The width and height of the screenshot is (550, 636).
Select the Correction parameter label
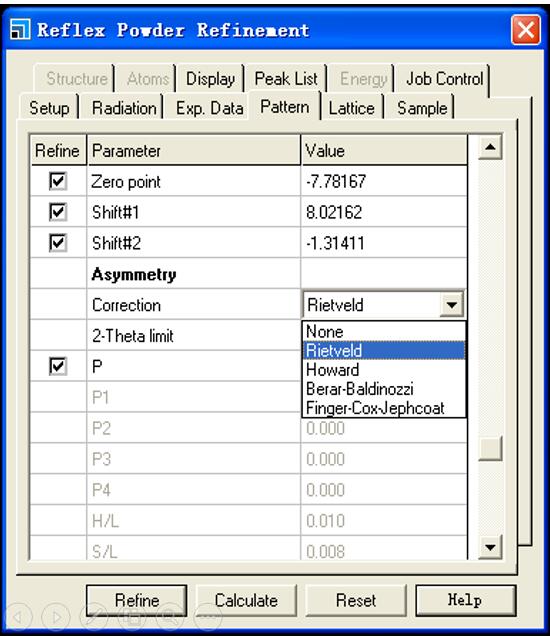point(126,305)
